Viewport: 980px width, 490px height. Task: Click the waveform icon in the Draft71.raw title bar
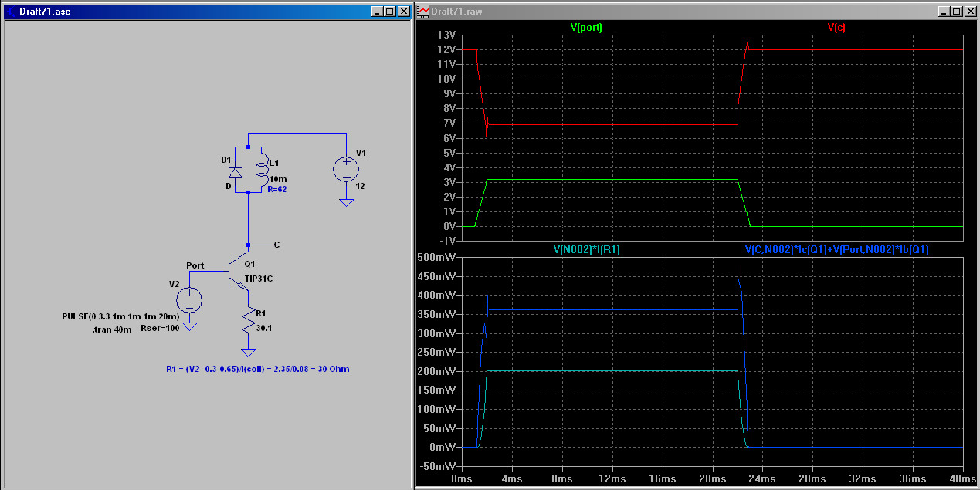tap(425, 12)
